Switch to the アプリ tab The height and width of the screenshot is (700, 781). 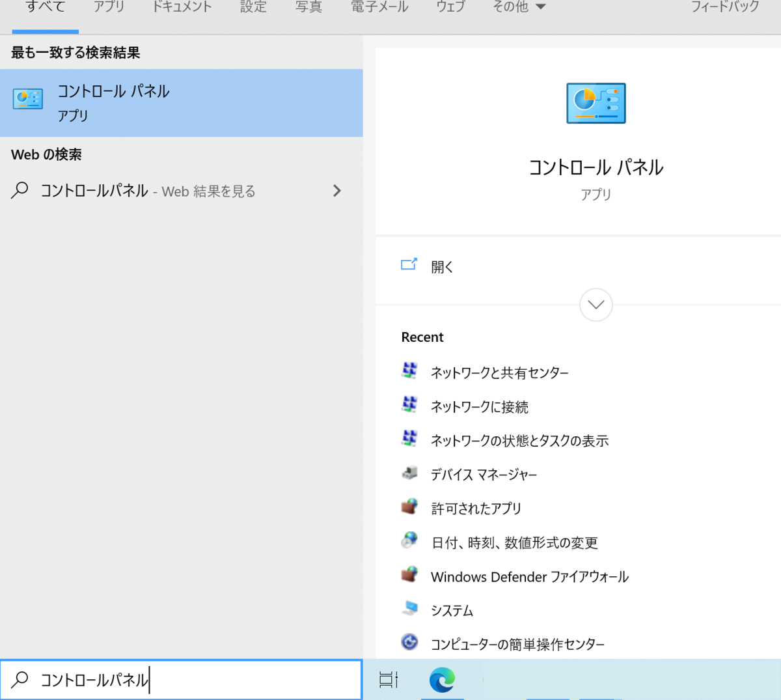[109, 7]
